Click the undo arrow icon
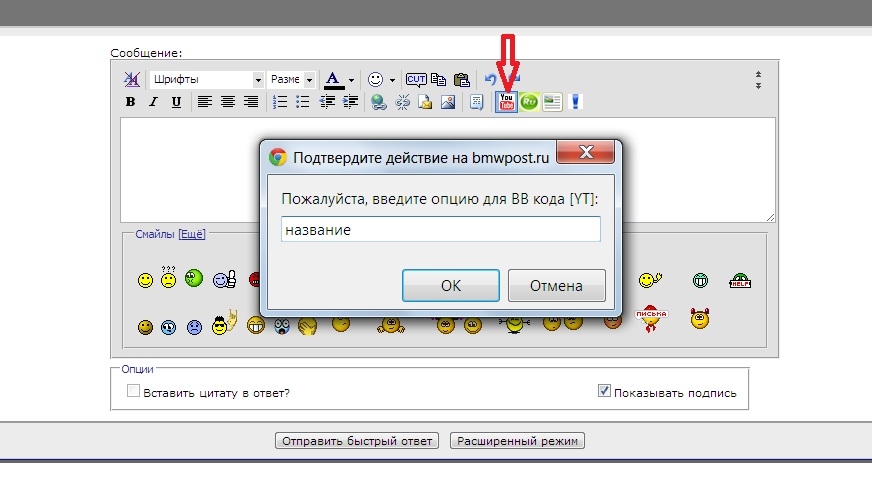 click(490, 79)
